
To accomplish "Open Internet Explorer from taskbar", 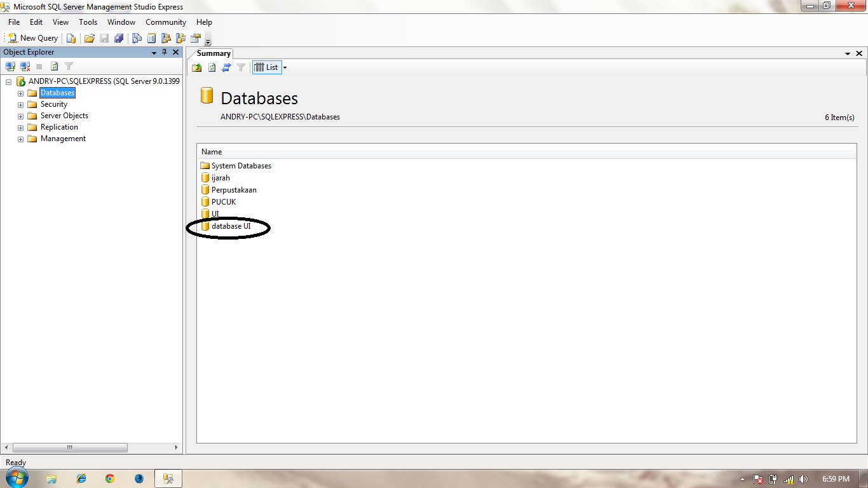I will [x=81, y=478].
